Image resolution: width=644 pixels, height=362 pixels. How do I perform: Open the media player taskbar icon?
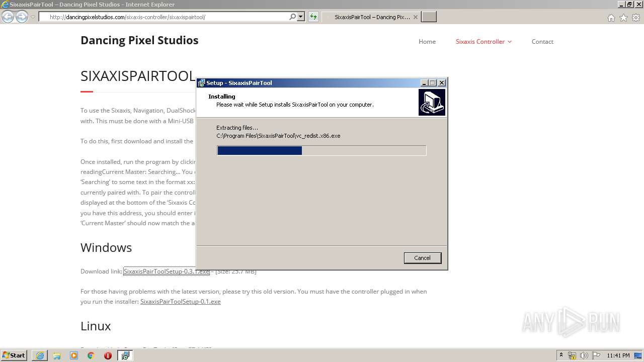tap(74, 355)
